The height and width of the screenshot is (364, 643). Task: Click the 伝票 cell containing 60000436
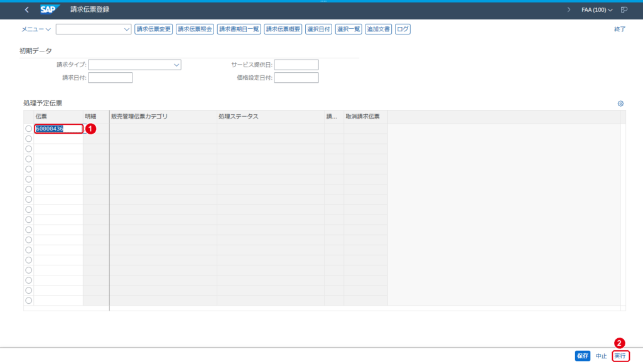pyautogui.click(x=58, y=129)
